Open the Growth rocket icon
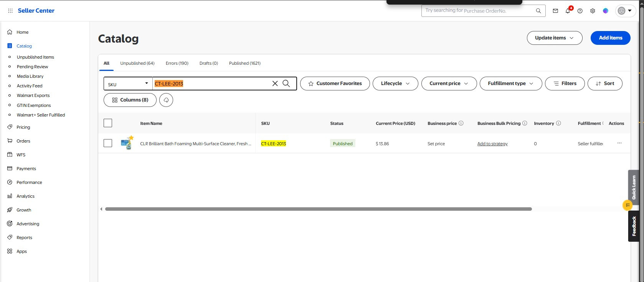 [x=10, y=210]
